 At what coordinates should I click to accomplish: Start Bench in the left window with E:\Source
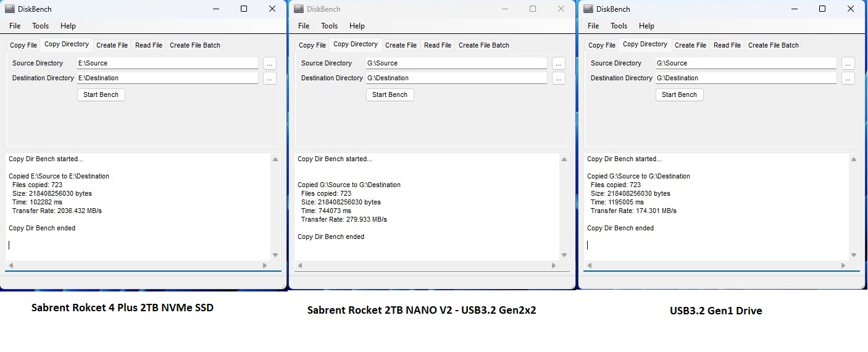point(101,94)
